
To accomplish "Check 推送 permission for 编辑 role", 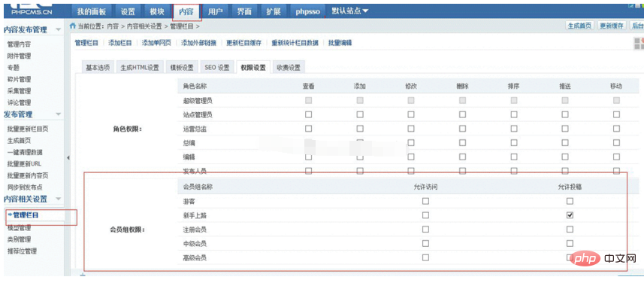I will pos(565,157).
